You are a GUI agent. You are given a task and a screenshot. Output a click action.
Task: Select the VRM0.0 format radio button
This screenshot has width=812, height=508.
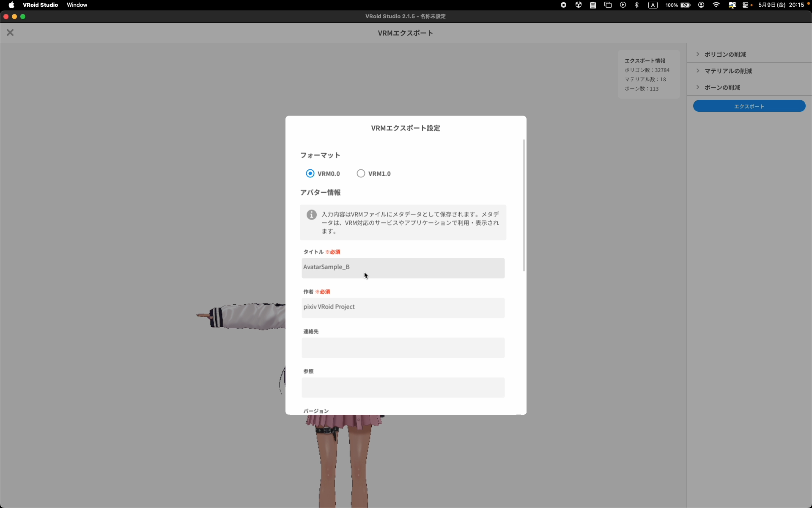point(310,174)
